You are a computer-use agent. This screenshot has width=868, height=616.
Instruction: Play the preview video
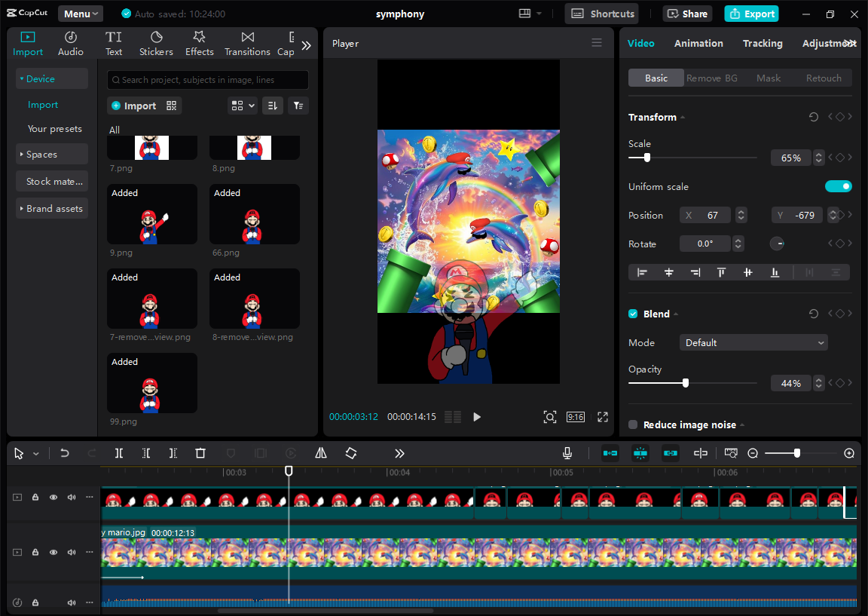pos(477,417)
